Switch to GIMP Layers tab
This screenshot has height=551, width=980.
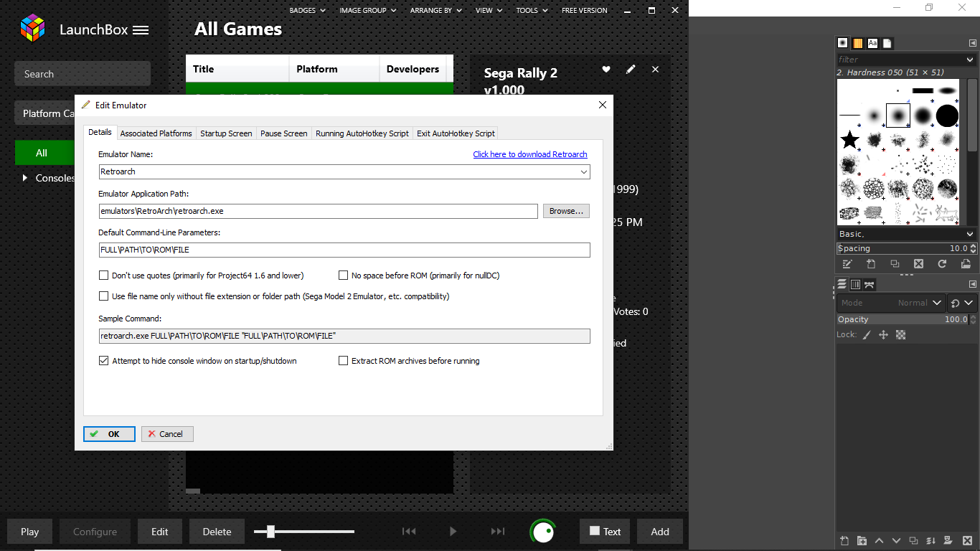[842, 285]
